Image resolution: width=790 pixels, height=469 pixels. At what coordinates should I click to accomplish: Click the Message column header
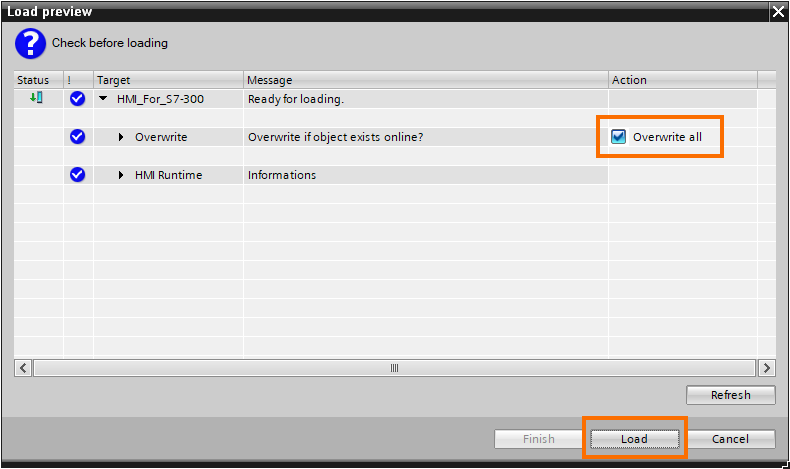coord(270,80)
